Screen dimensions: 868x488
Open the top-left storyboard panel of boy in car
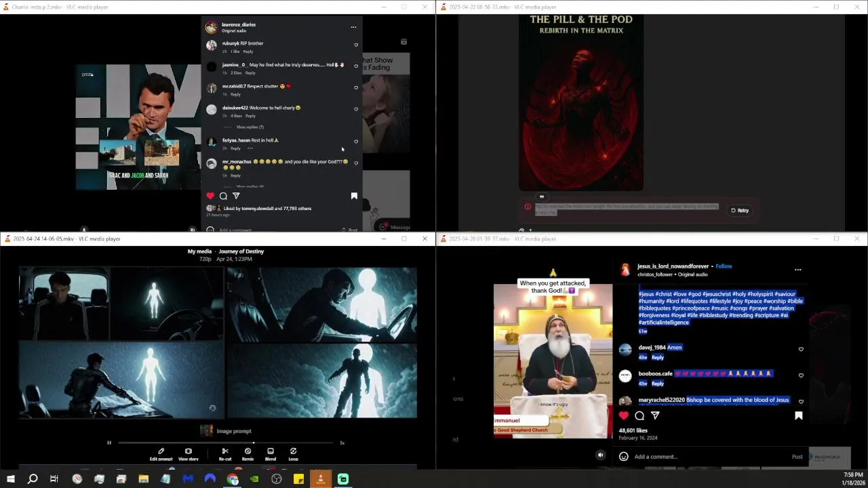(64, 304)
